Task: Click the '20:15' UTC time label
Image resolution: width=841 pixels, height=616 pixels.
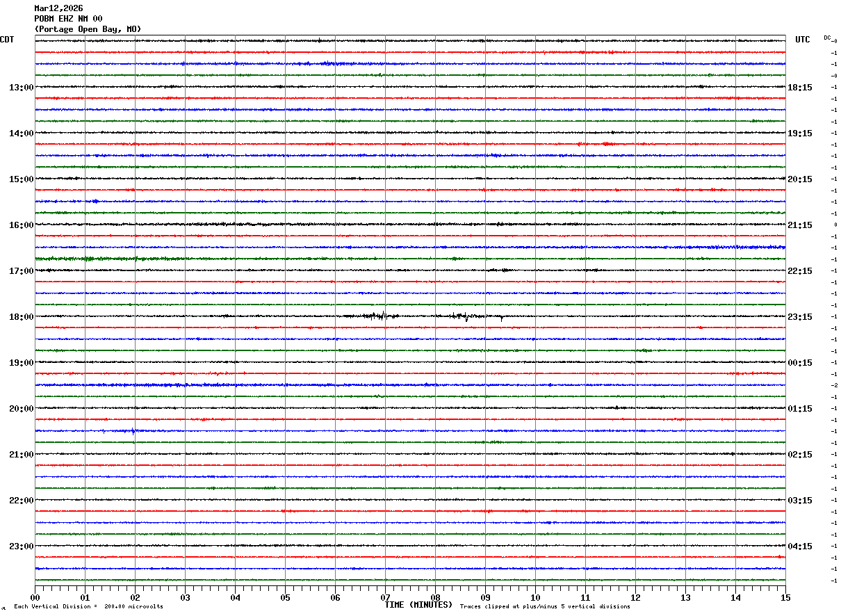Action: tap(800, 179)
